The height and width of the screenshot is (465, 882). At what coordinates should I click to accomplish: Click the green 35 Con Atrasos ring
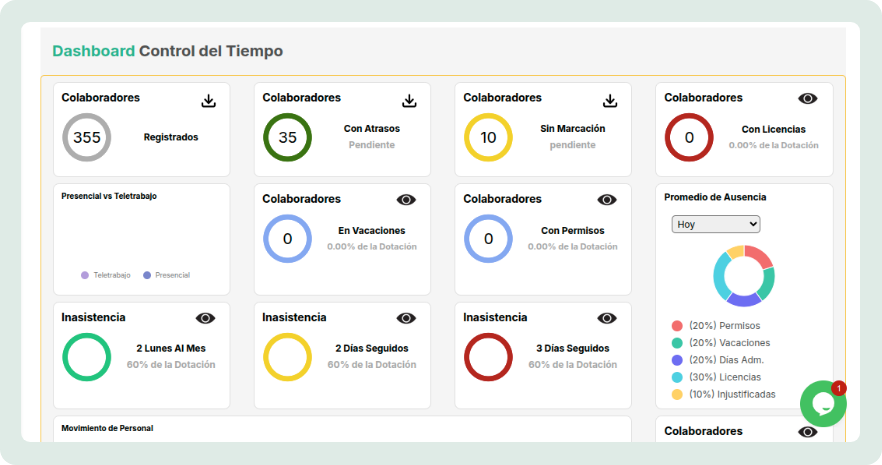coord(288,138)
